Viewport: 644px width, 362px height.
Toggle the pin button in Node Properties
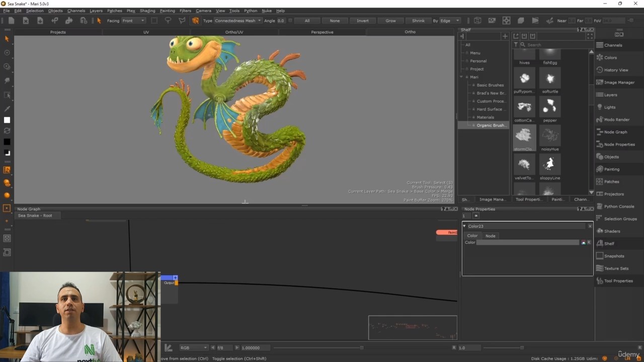(476, 216)
